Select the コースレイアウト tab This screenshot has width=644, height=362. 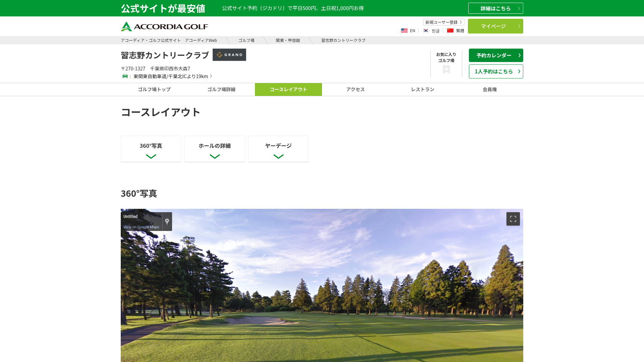pyautogui.click(x=288, y=89)
